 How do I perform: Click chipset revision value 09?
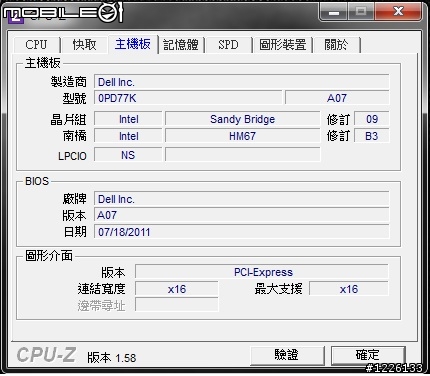click(372, 119)
